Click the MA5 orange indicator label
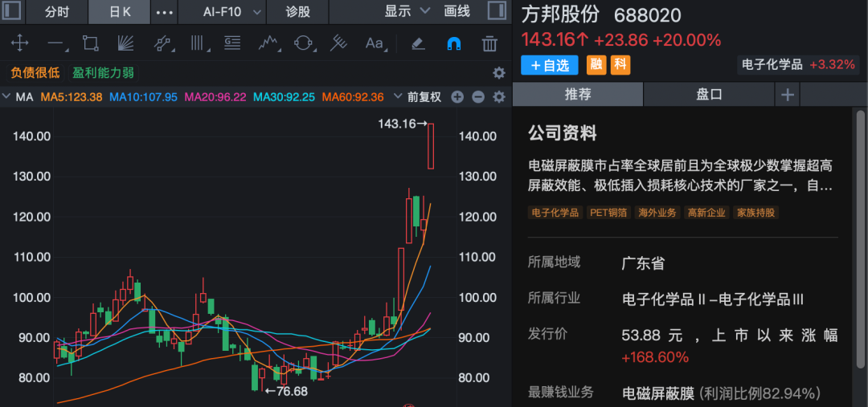The image size is (868, 407). [72, 97]
